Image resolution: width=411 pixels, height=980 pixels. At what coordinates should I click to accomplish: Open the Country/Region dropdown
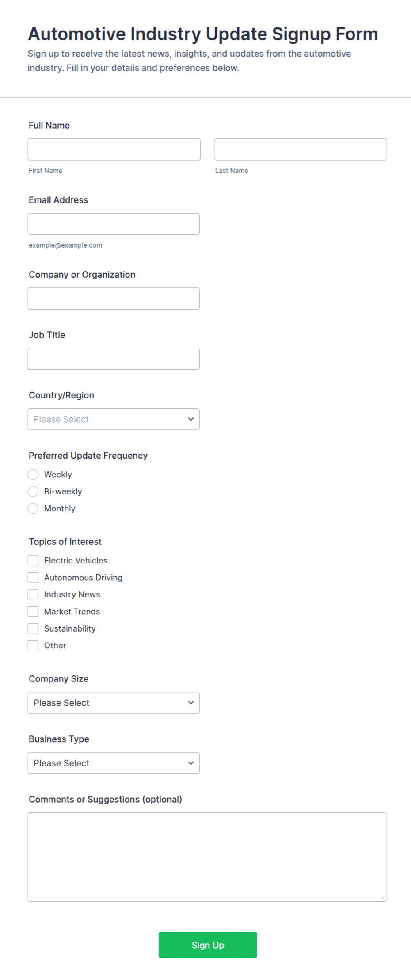pyautogui.click(x=114, y=419)
